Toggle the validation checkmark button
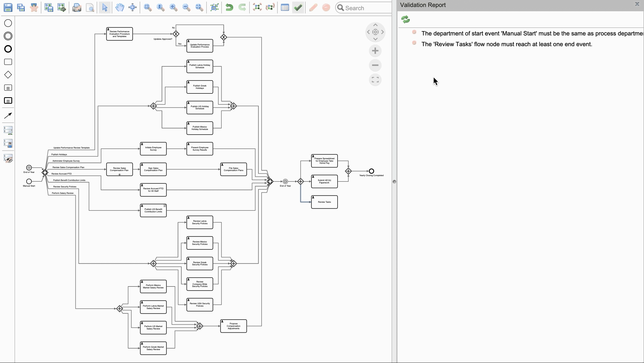This screenshot has height=363, width=644. point(298,8)
